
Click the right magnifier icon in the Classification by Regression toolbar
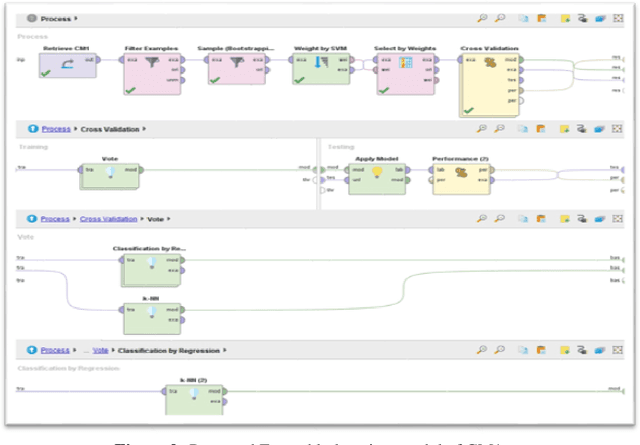[x=500, y=349]
